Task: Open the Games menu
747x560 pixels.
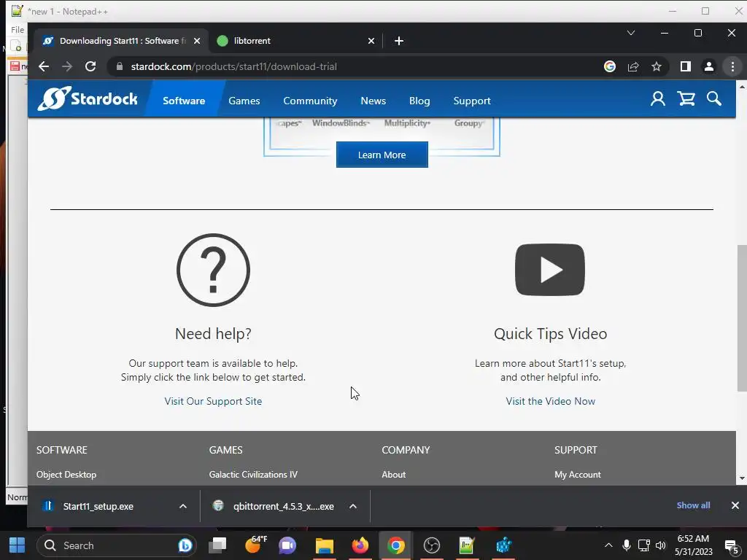Action: [x=244, y=101]
